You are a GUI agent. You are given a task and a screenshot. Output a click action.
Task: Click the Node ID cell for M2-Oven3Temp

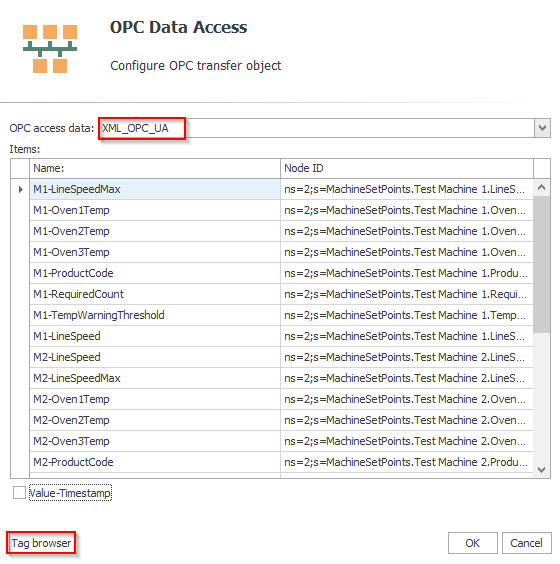coord(407,441)
